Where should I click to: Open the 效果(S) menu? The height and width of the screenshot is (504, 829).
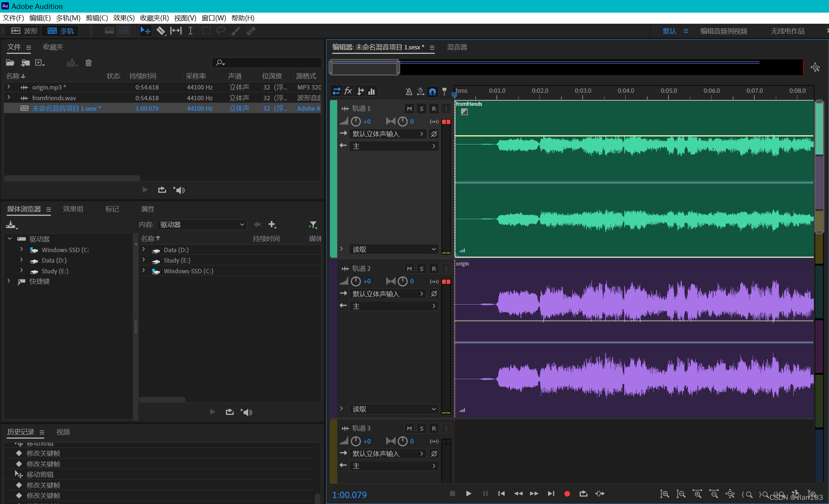tap(124, 18)
